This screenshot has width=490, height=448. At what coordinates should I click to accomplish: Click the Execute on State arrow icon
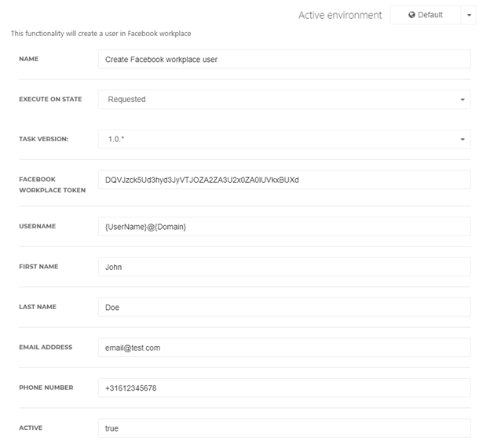(x=463, y=100)
